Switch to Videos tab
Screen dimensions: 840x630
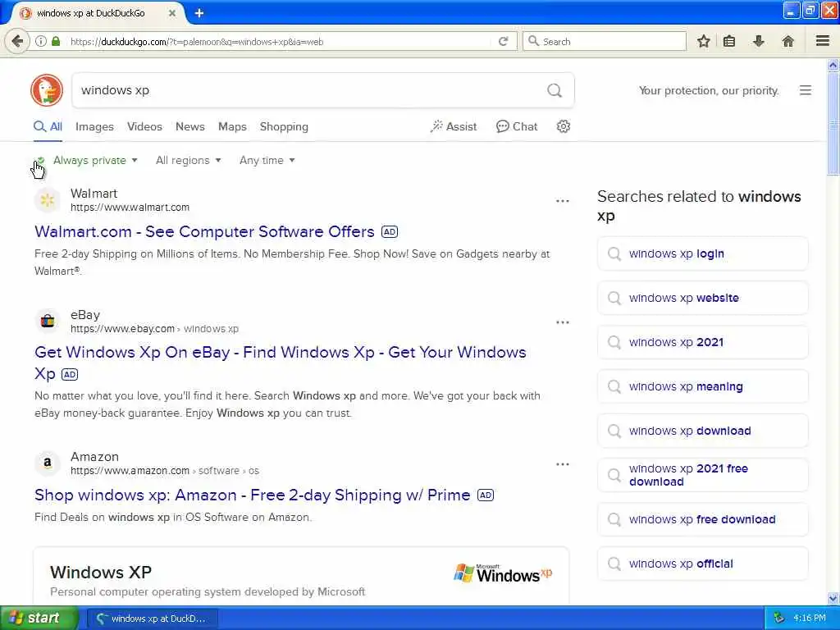144,126
